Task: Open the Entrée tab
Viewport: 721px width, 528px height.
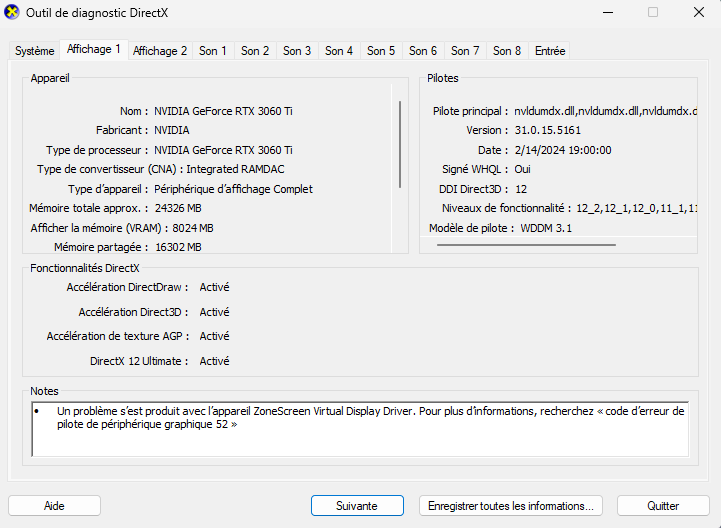Action: (x=550, y=51)
